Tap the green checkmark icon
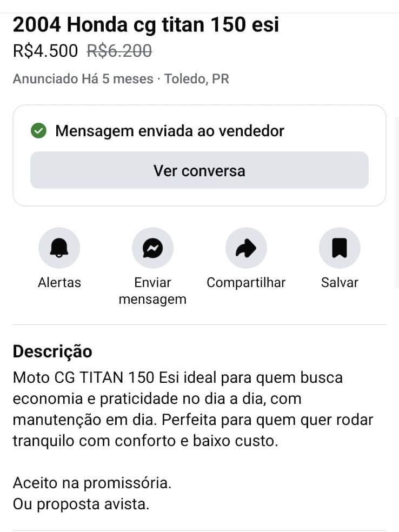The height and width of the screenshot is (532, 399). (38, 131)
